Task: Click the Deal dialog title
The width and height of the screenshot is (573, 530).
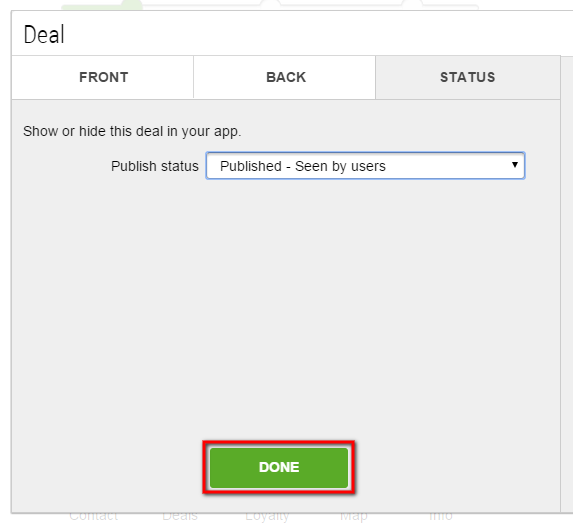Action: (44, 35)
